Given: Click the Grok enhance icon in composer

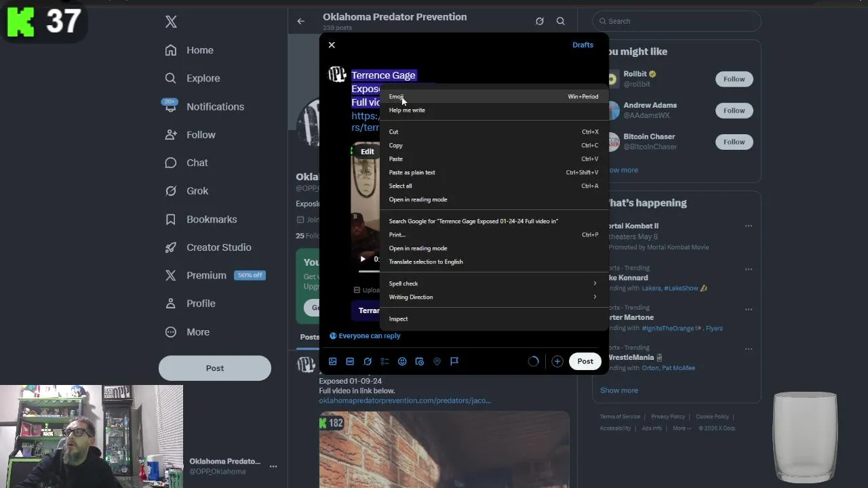Looking at the screenshot, I should 368,361.
